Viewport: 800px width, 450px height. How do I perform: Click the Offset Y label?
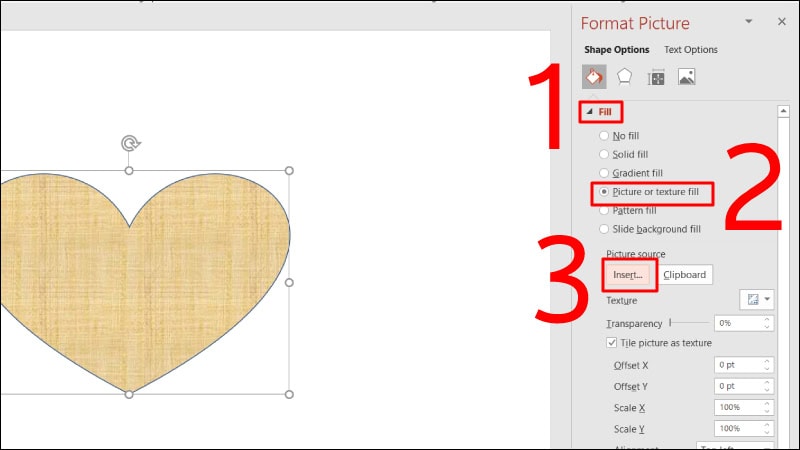coord(631,387)
